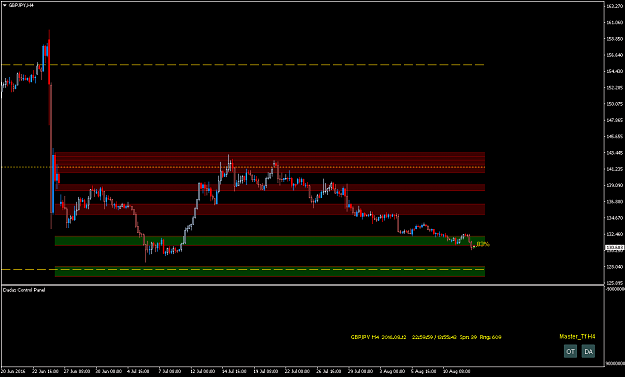Click the 132.460 price axis label

pos(615,234)
